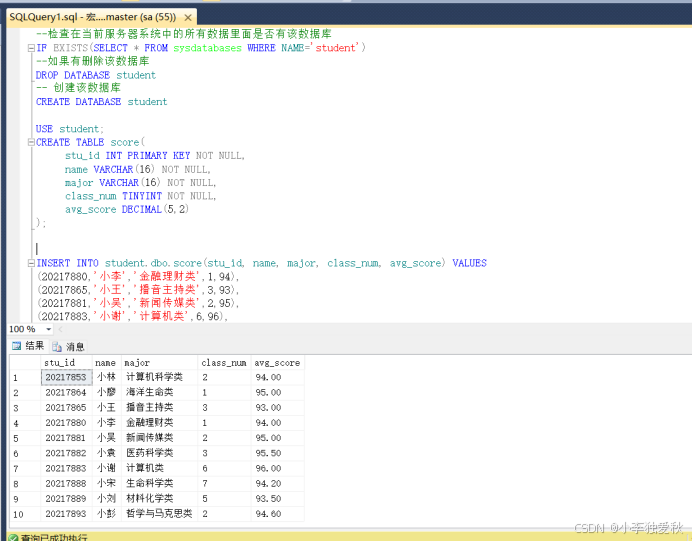Click major cell 计算机科学类

pos(159,377)
